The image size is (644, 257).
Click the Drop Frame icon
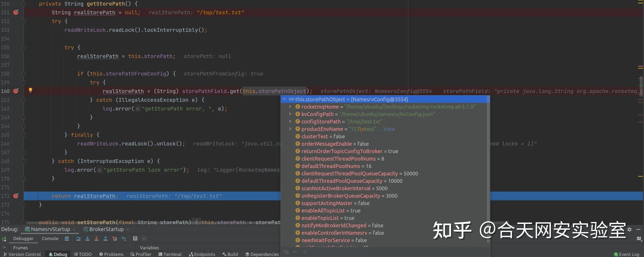tap(115, 238)
